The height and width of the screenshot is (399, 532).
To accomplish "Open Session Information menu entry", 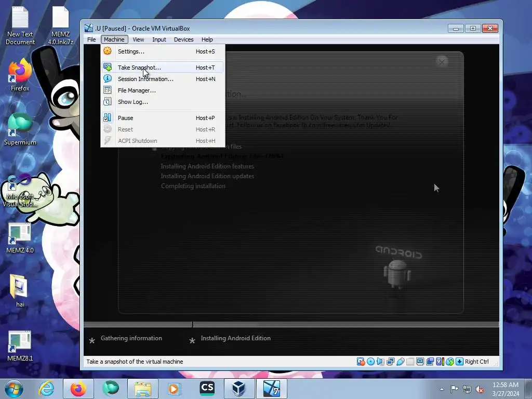I will pos(163,79).
